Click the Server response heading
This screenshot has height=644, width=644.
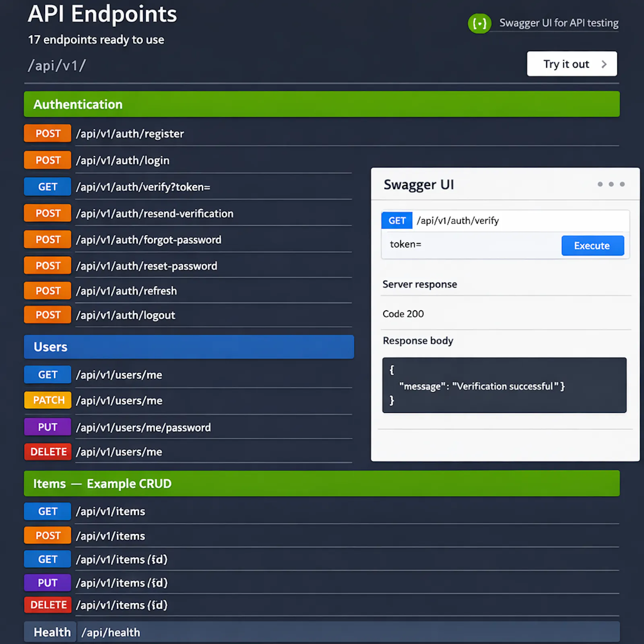tap(419, 284)
